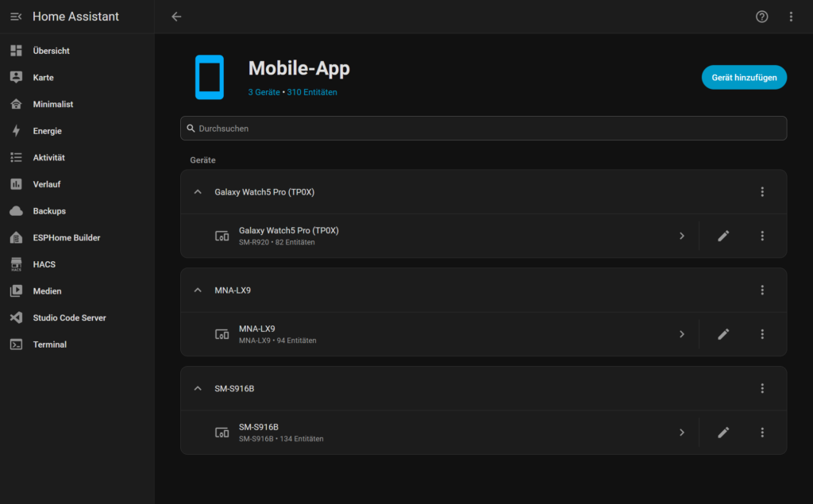
Task: Collapse the SM-S916B group
Action: click(198, 388)
